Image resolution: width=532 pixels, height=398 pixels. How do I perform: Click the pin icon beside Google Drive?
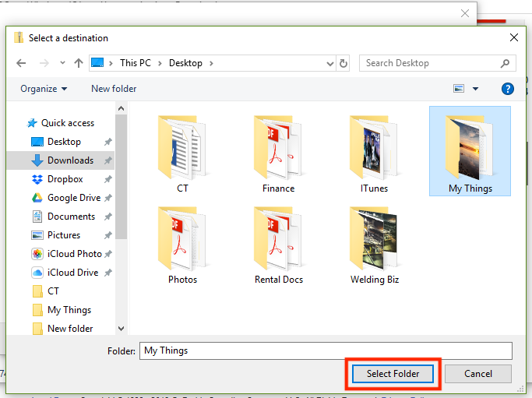point(108,198)
